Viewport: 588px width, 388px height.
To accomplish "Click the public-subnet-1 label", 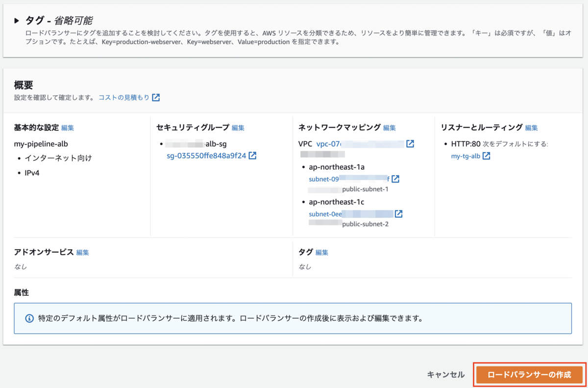I will pyautogui.click(x=365, y=189).
